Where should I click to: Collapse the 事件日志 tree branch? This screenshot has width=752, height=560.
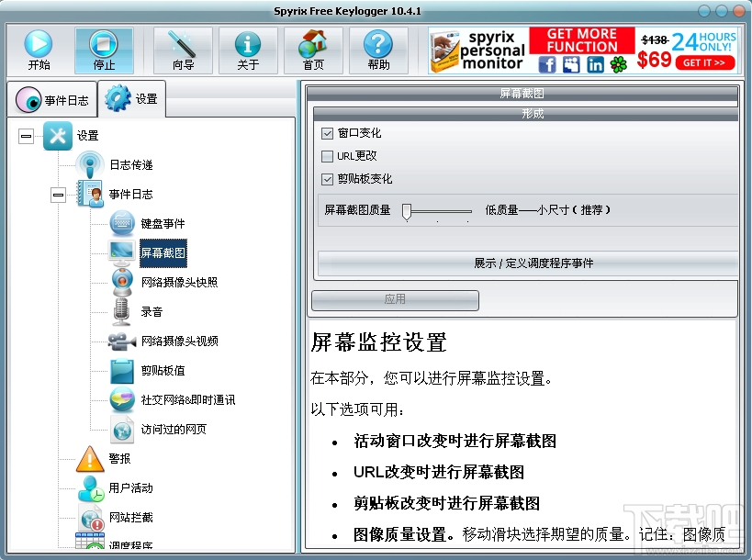click(x=59, y=194)
